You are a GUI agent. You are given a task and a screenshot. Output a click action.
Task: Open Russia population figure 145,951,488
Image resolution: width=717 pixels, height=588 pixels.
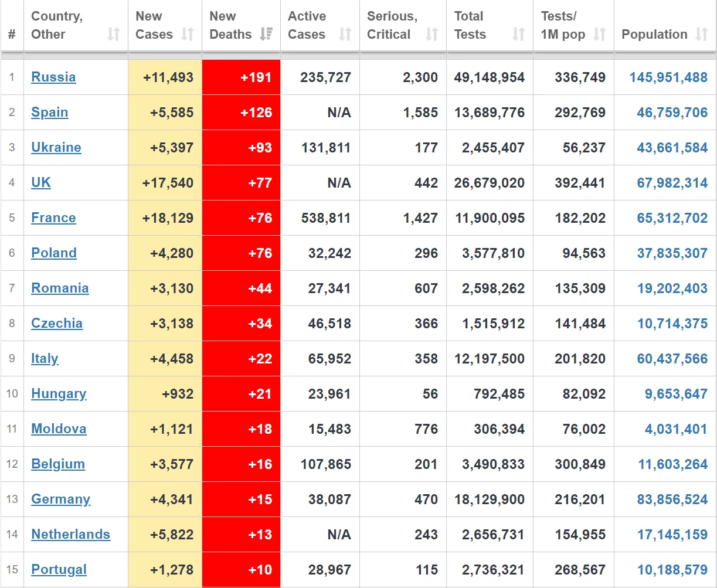(x=668, y=77)
